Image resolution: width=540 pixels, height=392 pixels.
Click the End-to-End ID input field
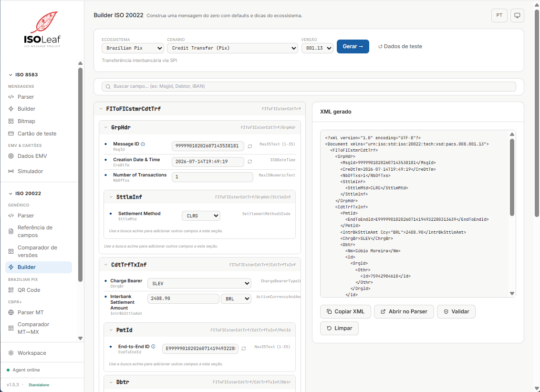click(200, 349)
